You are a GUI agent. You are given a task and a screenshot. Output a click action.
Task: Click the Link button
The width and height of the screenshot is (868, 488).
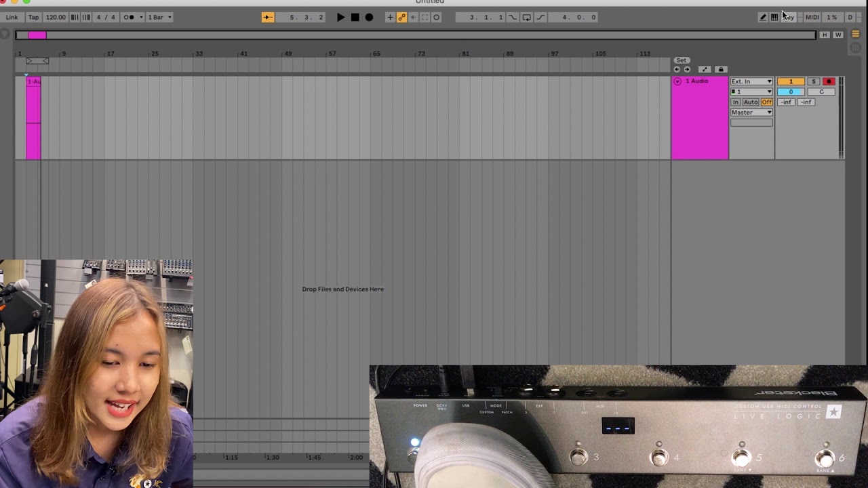[12, 17]
